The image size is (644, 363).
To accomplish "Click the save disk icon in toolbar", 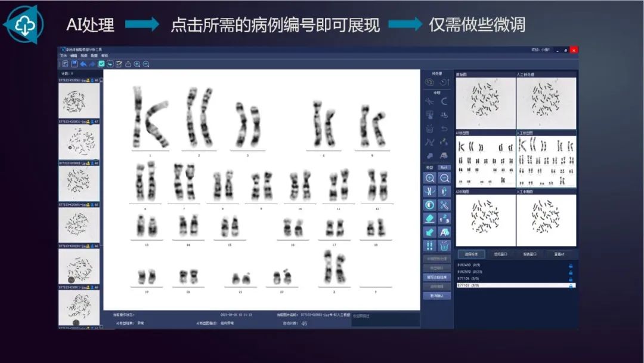I will [75, 64].
